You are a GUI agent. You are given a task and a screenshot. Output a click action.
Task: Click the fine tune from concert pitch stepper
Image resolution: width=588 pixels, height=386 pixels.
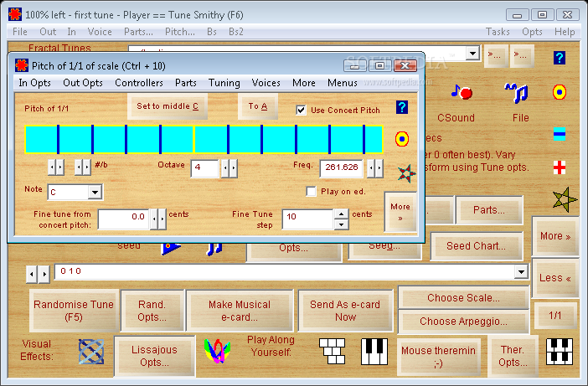pyautogui.click(x=158, y=219)
